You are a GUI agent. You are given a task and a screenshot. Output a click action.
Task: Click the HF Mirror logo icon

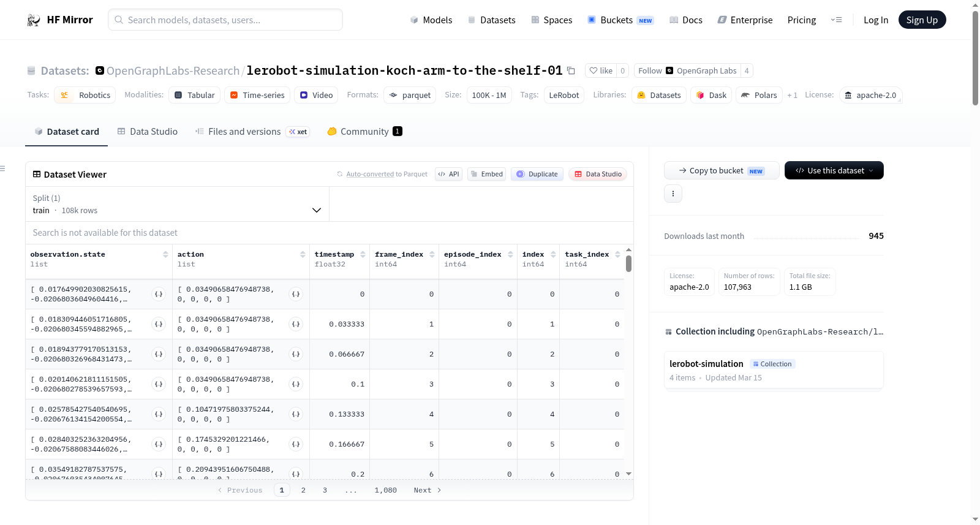(x=34, y=20)
